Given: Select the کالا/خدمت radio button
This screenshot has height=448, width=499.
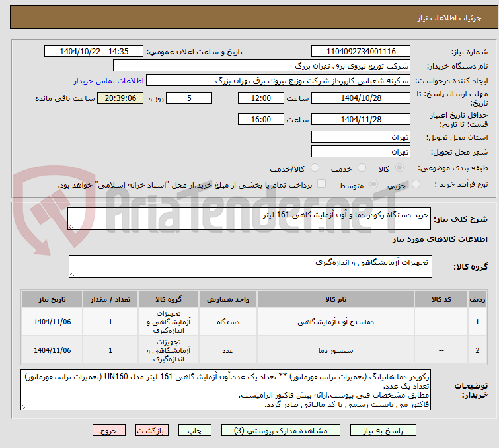Looking at the screenshot, I should tap(315, 168).
